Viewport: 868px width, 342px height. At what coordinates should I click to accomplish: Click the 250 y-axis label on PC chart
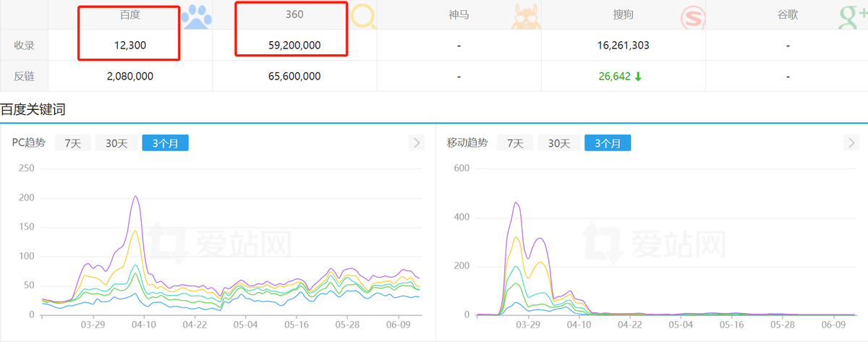(26, 168)
